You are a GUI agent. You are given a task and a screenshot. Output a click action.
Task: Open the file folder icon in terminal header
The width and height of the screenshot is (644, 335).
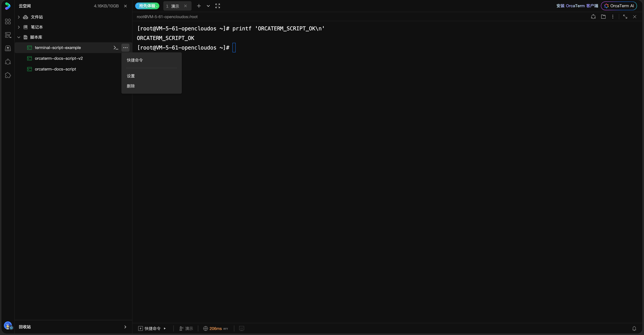(x=603, y=17)
